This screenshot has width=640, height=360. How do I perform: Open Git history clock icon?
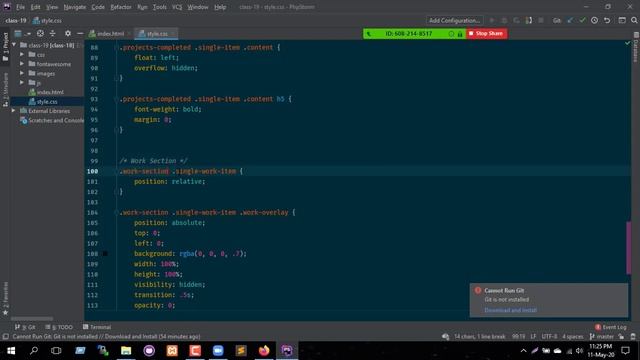pos(595,20)
